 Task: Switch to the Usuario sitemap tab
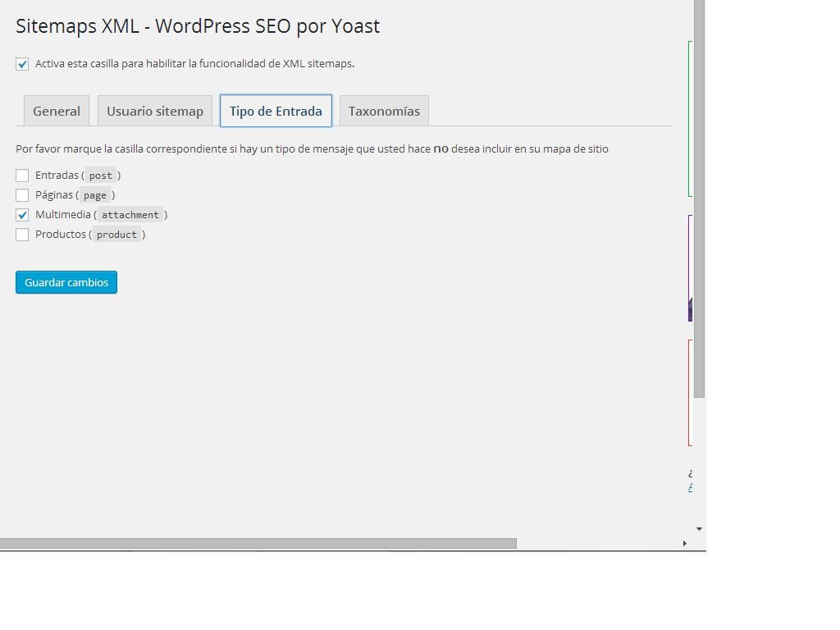click(x=155, y=111)
